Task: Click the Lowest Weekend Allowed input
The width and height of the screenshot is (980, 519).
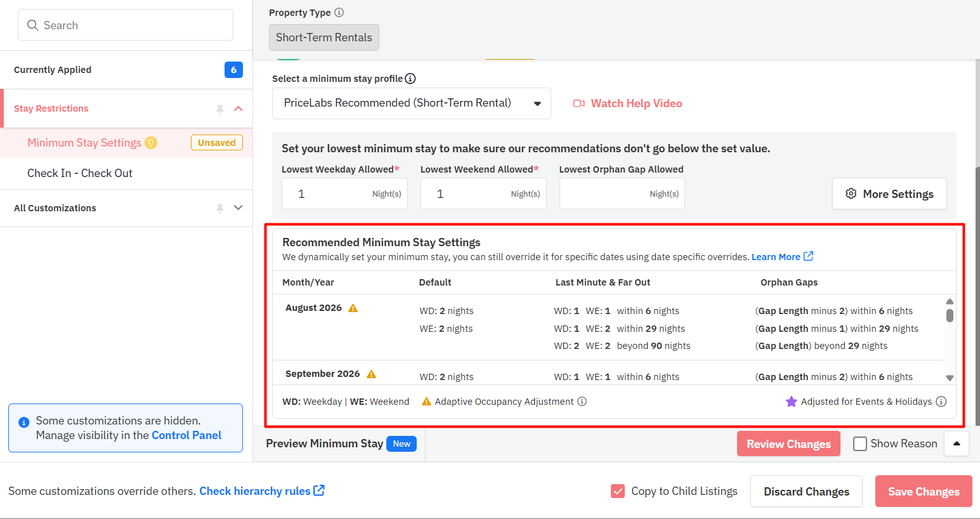Action: click(483, 194)
